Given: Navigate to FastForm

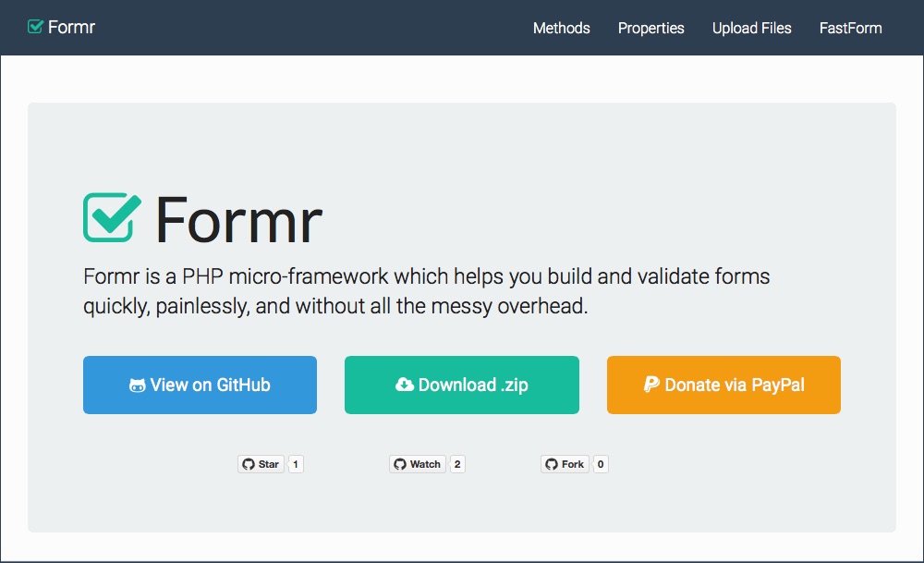Looking at the screenshot, I should point(850,28).
